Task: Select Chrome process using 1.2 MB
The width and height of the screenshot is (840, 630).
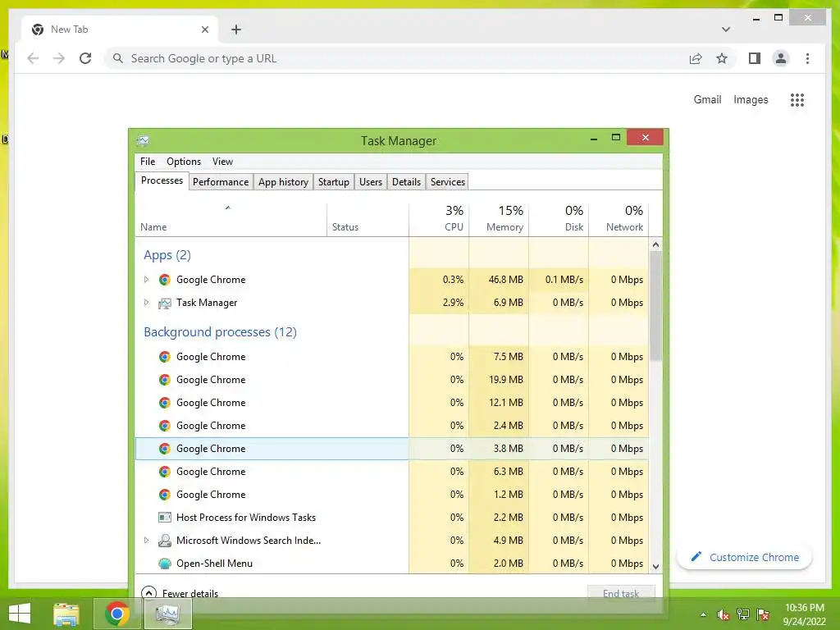Action: click(x=392, y=495)
